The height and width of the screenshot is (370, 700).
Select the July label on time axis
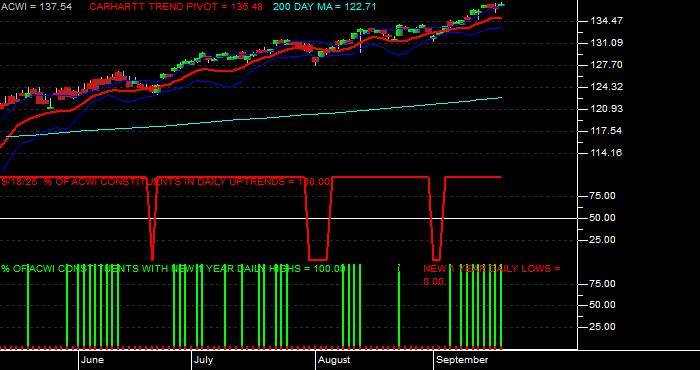point(204,360)
